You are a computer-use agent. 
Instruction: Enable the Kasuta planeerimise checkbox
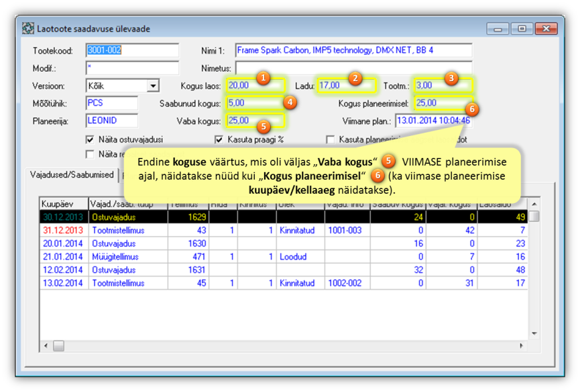(x=331, y=140)
